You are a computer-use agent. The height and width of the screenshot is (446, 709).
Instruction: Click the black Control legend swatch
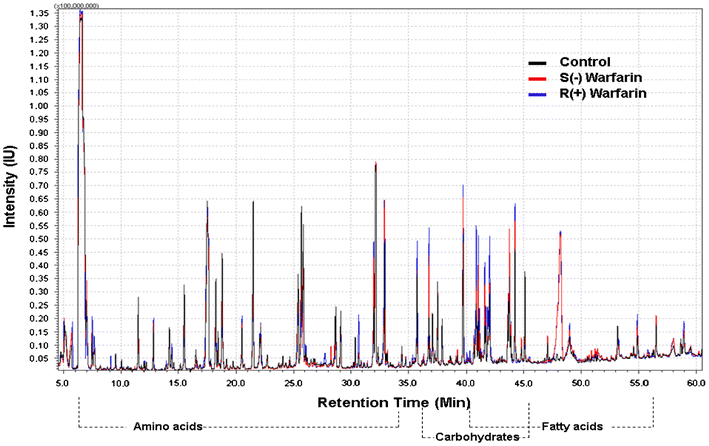tap(537, 63)
